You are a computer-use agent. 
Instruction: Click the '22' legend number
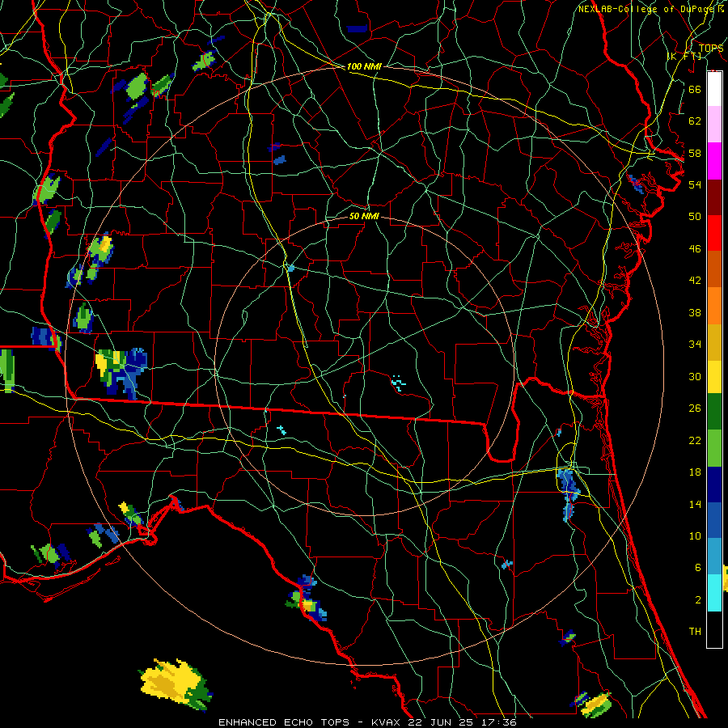click(x=695, y=441)
